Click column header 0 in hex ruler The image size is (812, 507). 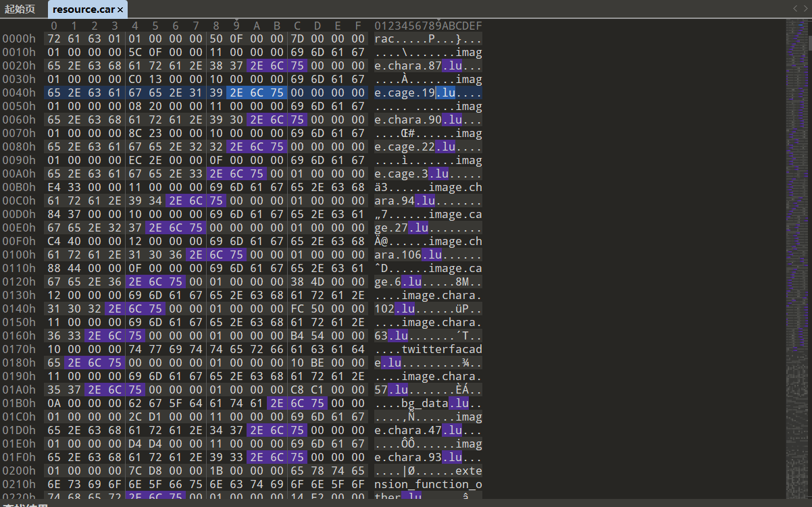54,26
